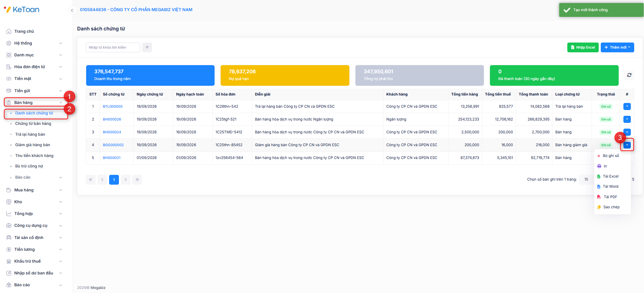Click the Tổng hợp chart icon
This screenshot has height=293, width=644.
point(9,214)
